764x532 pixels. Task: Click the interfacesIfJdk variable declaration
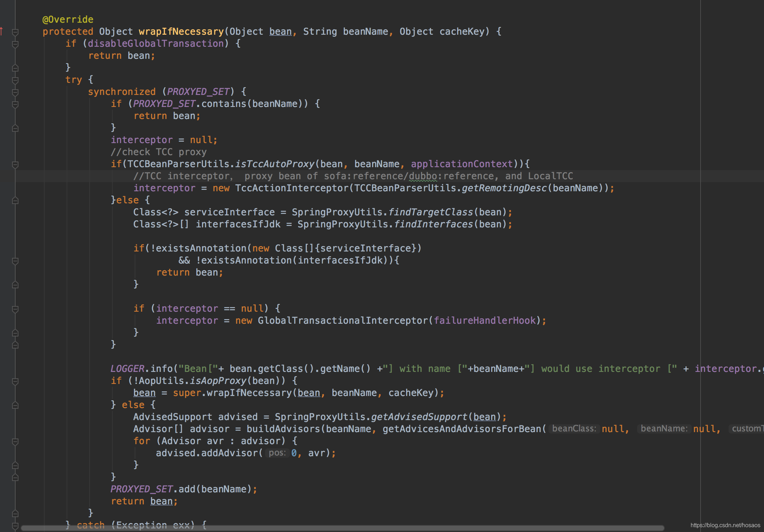tap(238, 224)
